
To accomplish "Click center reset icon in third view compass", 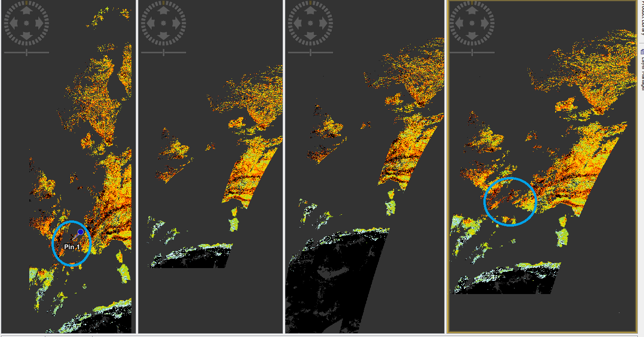I will 311,23.
